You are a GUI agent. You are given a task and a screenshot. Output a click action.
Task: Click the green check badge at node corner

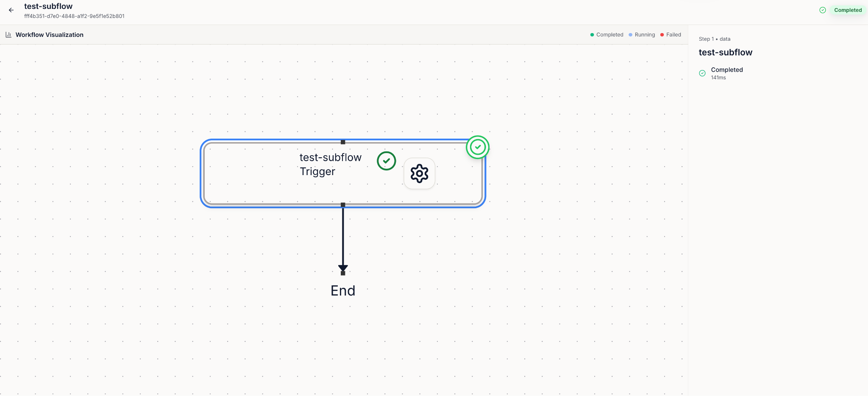tap(478, 147)
